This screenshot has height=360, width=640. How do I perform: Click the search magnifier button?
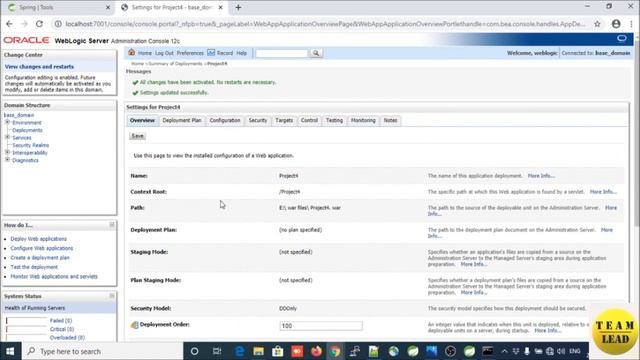click(x=316, y=53)
